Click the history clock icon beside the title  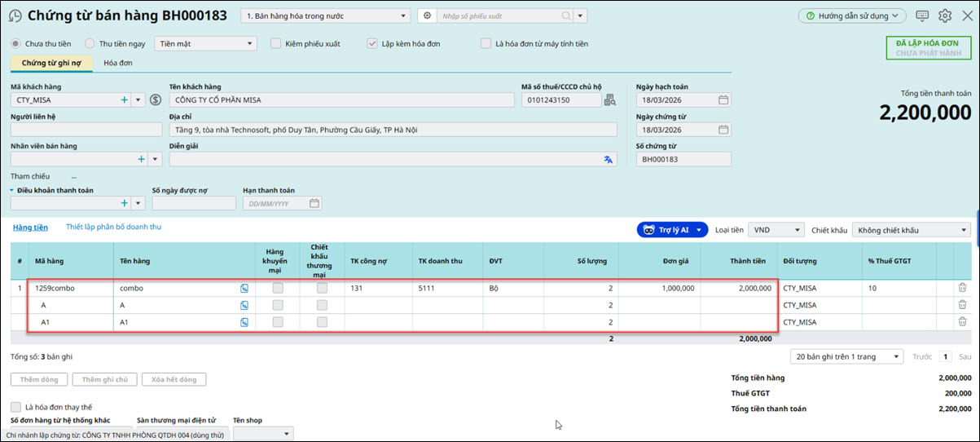coord(15,15)
